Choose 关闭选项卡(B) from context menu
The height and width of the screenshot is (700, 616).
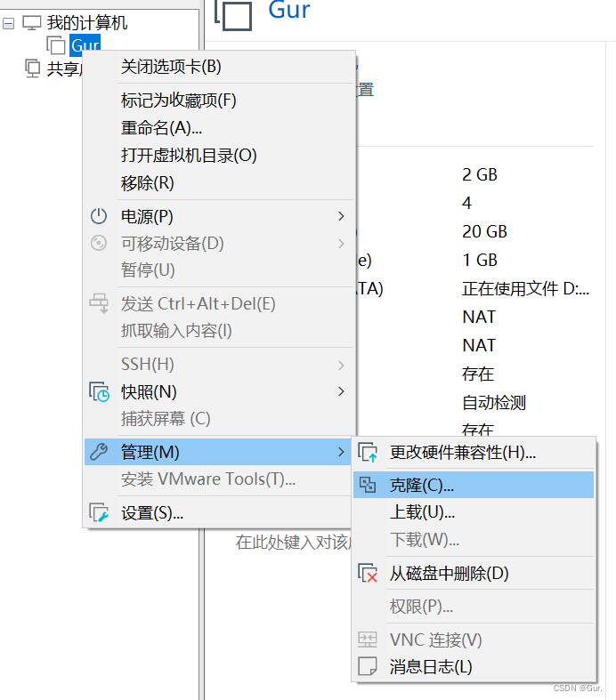pos(218,67)
